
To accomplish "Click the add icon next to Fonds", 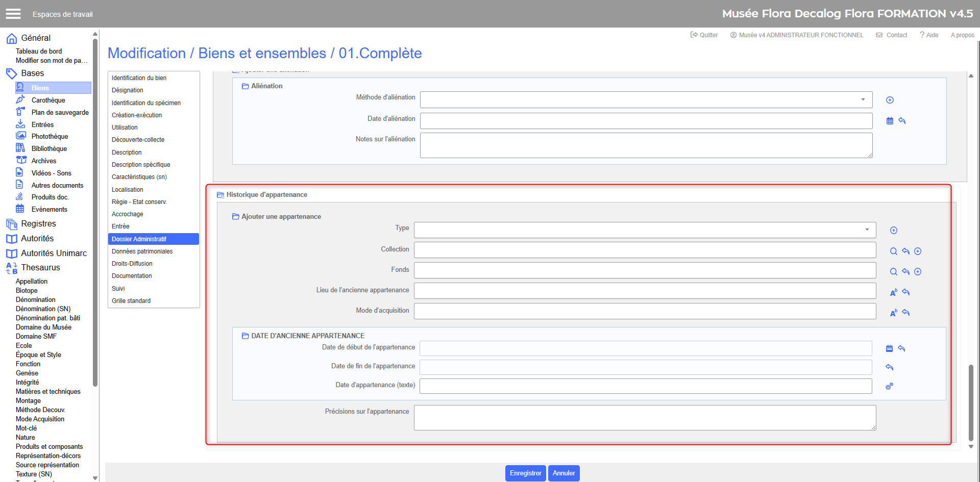I will point(918,272).
